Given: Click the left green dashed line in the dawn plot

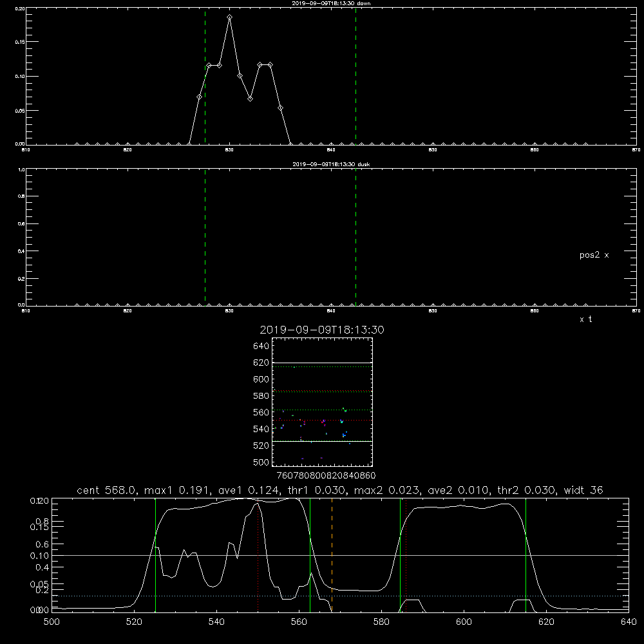Looking at the screenshot, I should 205,76.
